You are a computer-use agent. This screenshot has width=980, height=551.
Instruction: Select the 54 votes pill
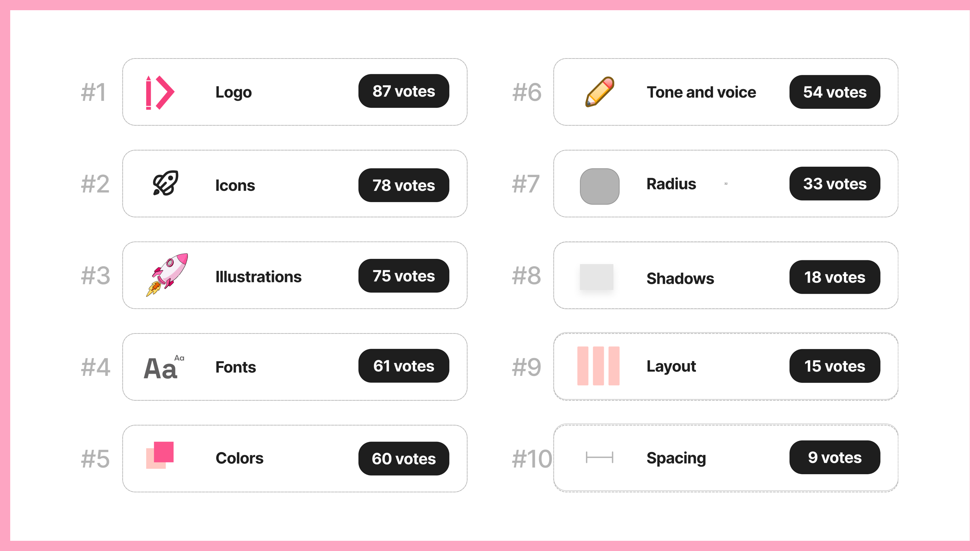835,92
